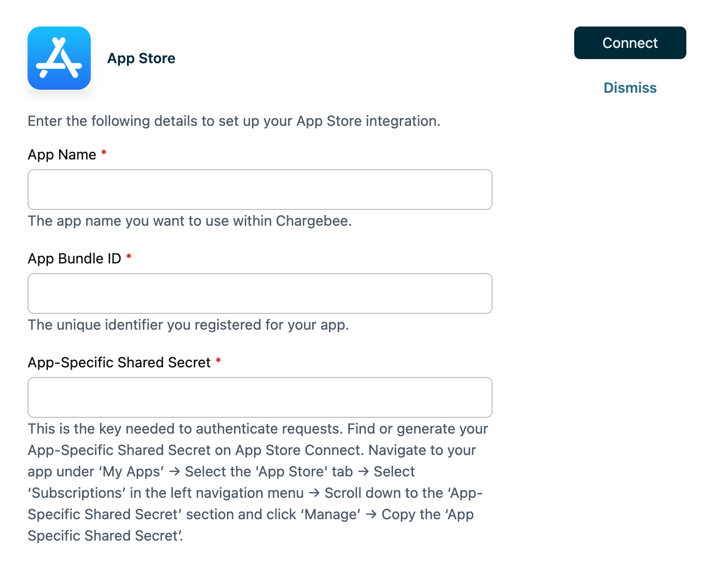Click the App Store heading text

click(141, 59)
